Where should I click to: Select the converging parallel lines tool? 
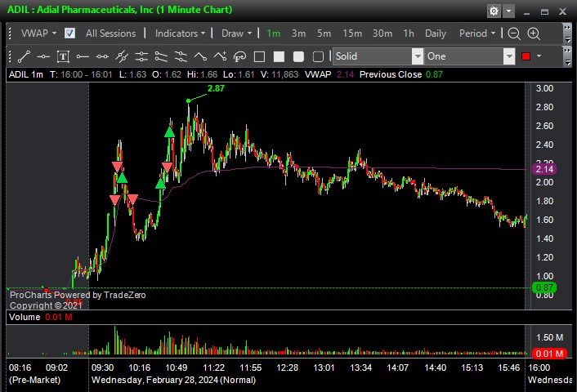[181, 56]
